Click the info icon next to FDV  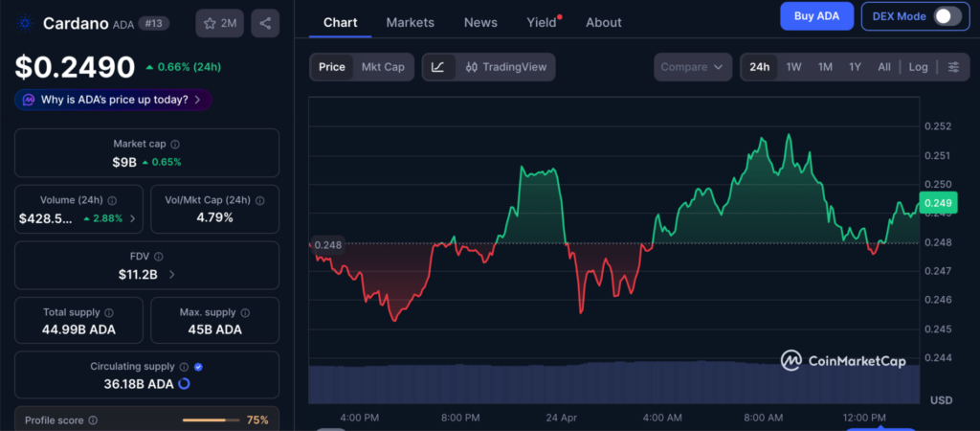click(158, 257)
